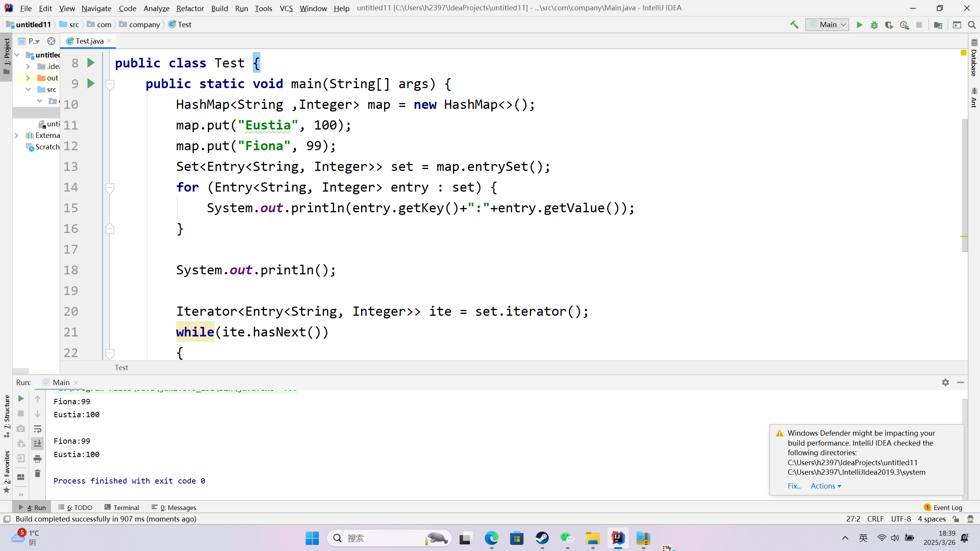980x551 pixels.
Task: Run with Coverage icon in toolbar
Action: pyautogui.click(x=889, y=25)
